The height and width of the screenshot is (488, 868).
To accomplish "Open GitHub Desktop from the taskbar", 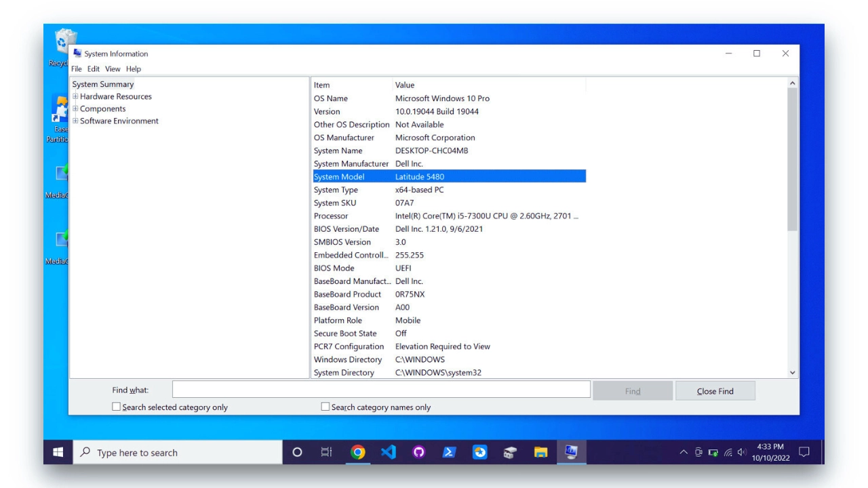I will [418, 452].
